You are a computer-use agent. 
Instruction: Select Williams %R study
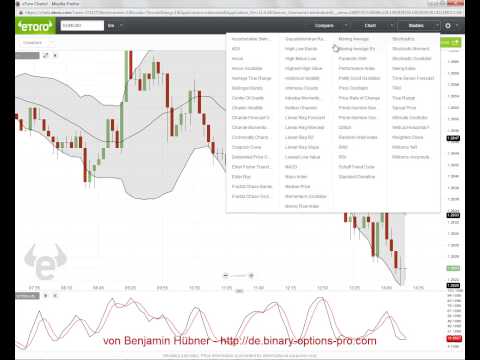tap(405, 147)
